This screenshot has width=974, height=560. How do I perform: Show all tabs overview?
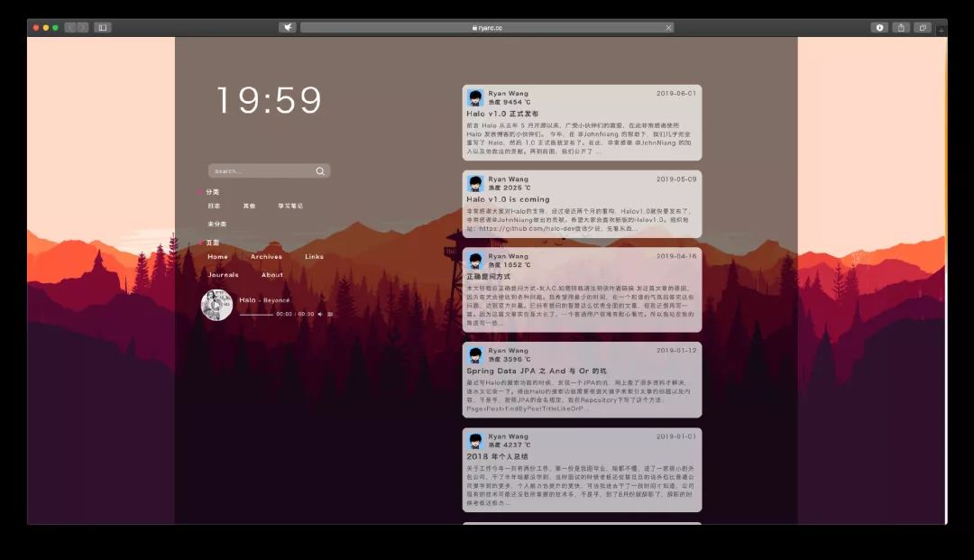923,27
